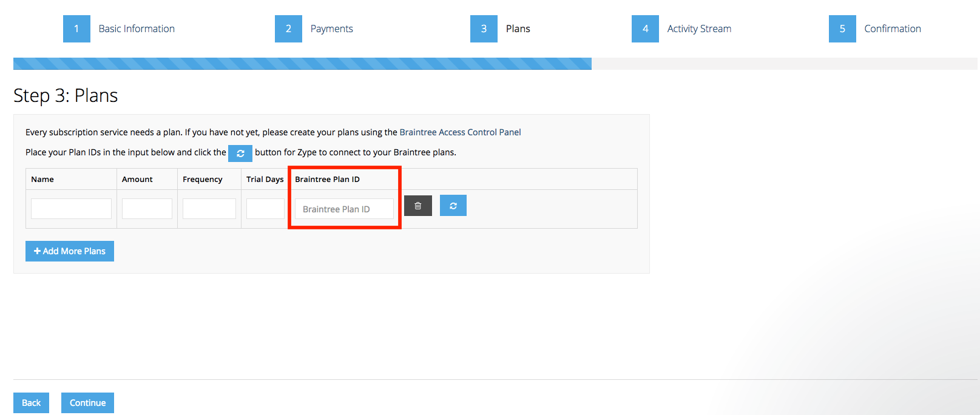This screenshot has height=415, width=980.
Task: Focus the plan Name input field
Action: (x=71, y=209)
